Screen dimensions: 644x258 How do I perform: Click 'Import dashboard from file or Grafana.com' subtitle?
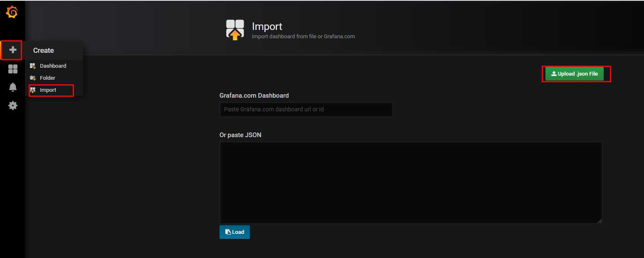point(303,37)
